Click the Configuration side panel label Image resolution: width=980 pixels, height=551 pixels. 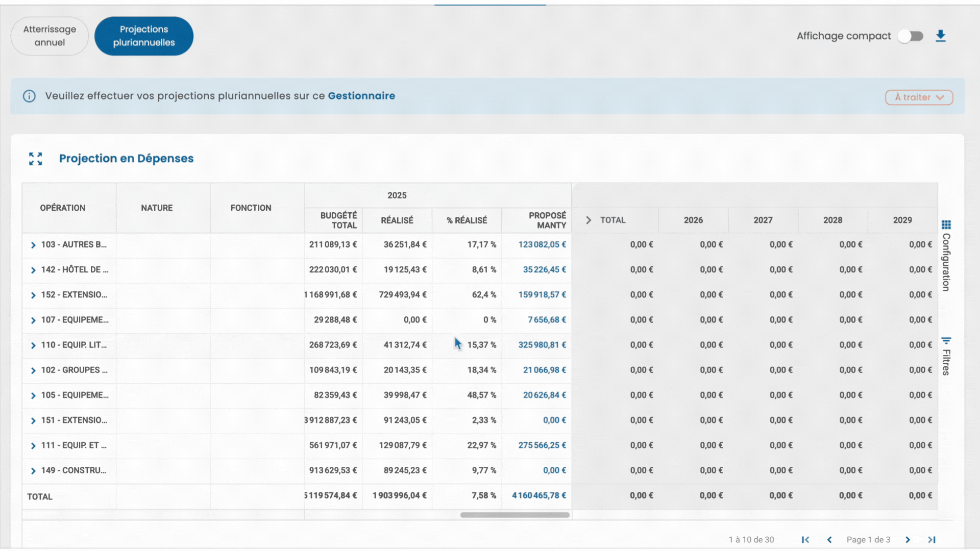pyautogui.click(x=946, y=262)
